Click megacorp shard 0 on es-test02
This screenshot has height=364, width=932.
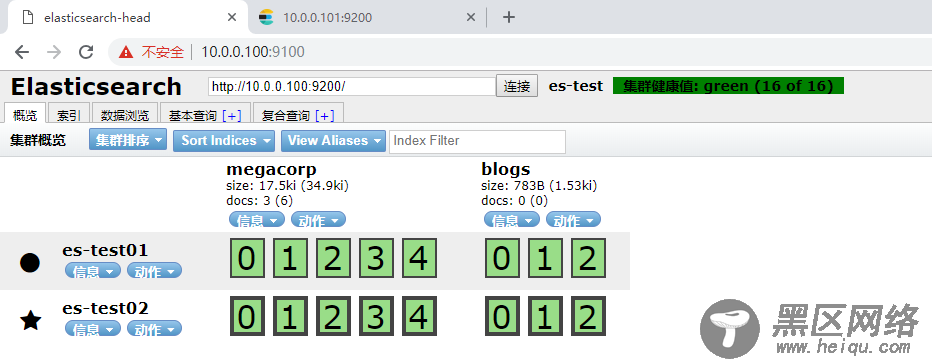247,316
